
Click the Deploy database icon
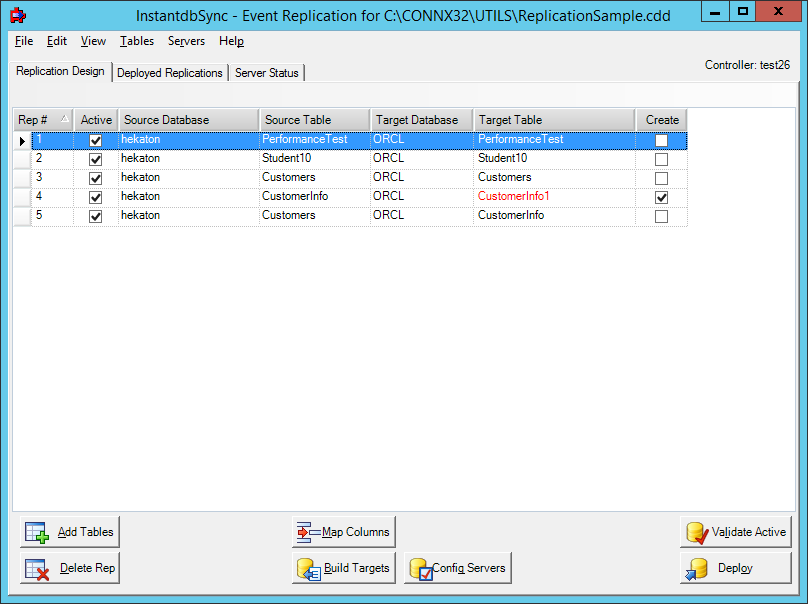[x=696, y=567]
